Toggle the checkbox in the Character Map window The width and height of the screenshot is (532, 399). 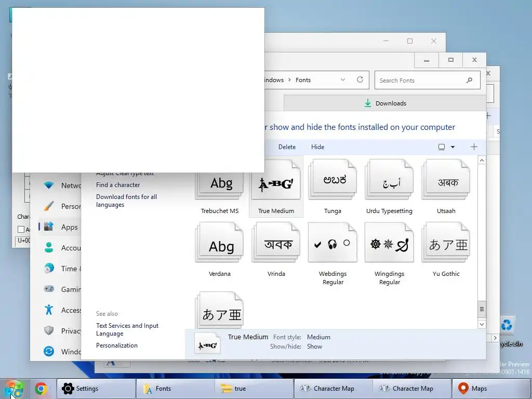(21, 229)
